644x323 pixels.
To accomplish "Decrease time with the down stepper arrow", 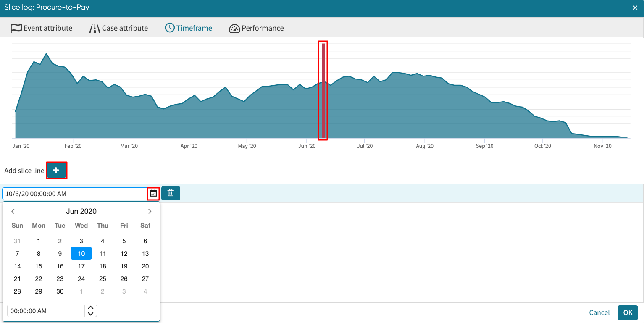I will click(91, 313).
